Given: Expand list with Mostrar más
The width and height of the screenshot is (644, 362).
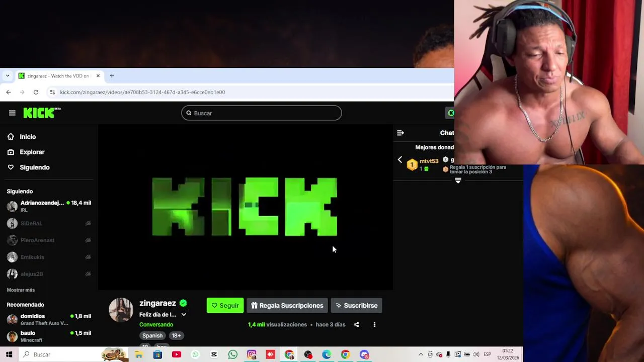Looking at the screenshot, I should pos(21,290).
